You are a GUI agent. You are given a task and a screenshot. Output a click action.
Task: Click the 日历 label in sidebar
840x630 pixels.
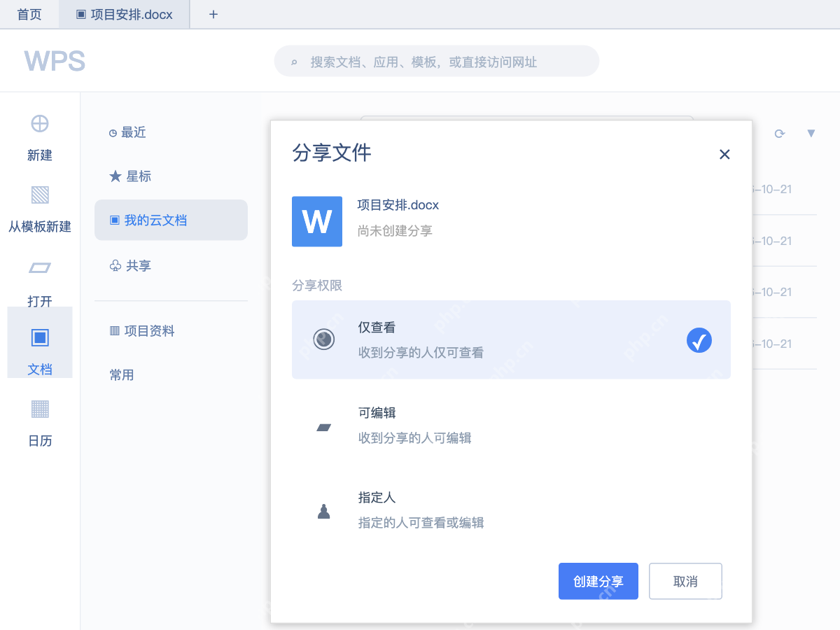click(x=40, y=441)
